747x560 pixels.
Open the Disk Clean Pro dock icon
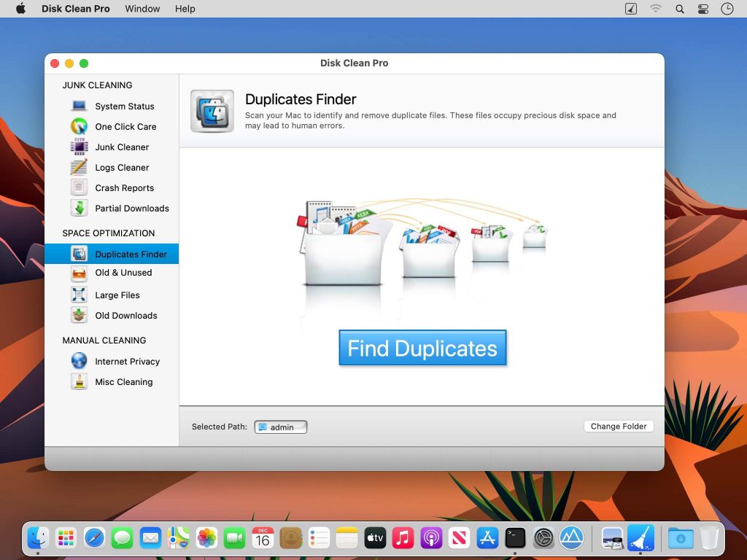pos(641,537)
